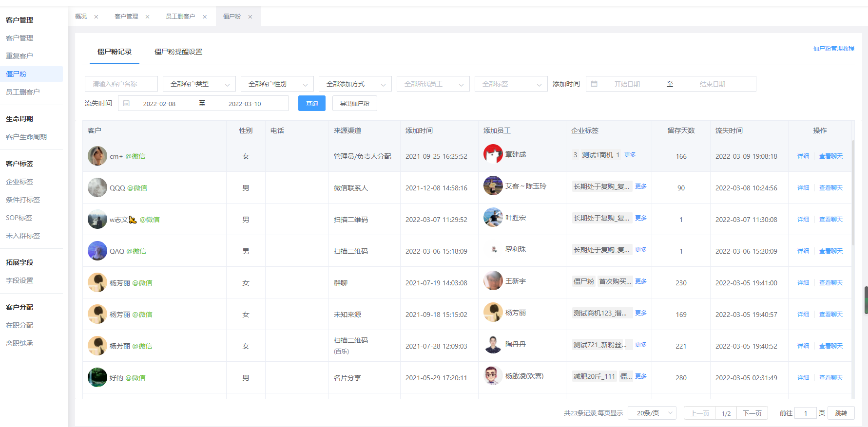Viewport: 868px width, 427px height.
Task: Click the 导出僵尸粉 button
Action: 354,104
